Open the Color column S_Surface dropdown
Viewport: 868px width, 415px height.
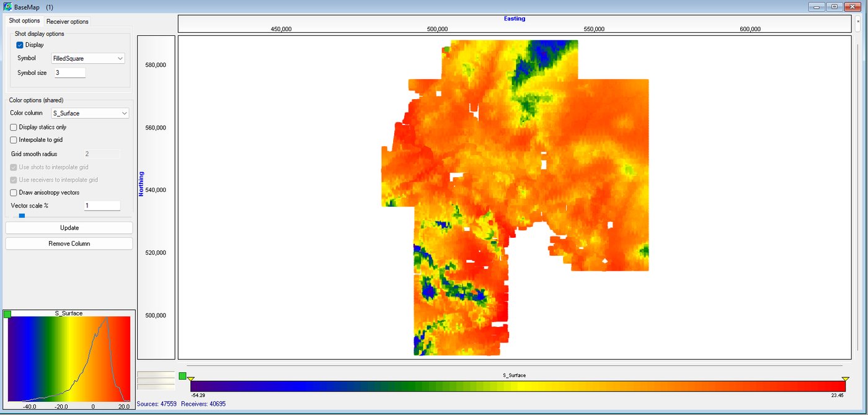pyautogui.click(x=90, y=113)
